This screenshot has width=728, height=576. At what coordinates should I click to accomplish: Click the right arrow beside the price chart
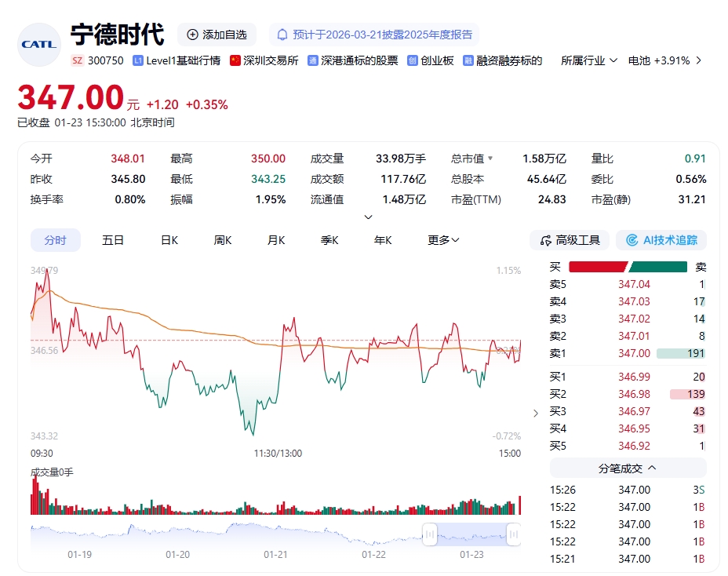click(536, 414)
